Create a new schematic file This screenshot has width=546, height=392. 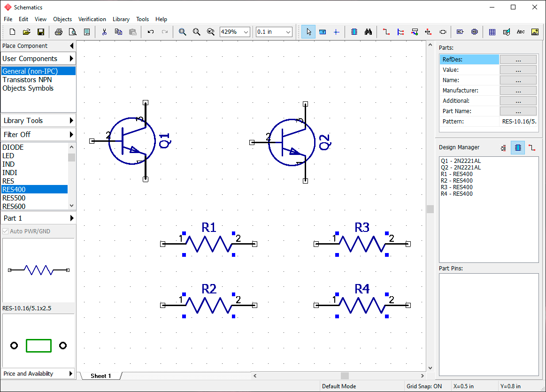point(12,32)
